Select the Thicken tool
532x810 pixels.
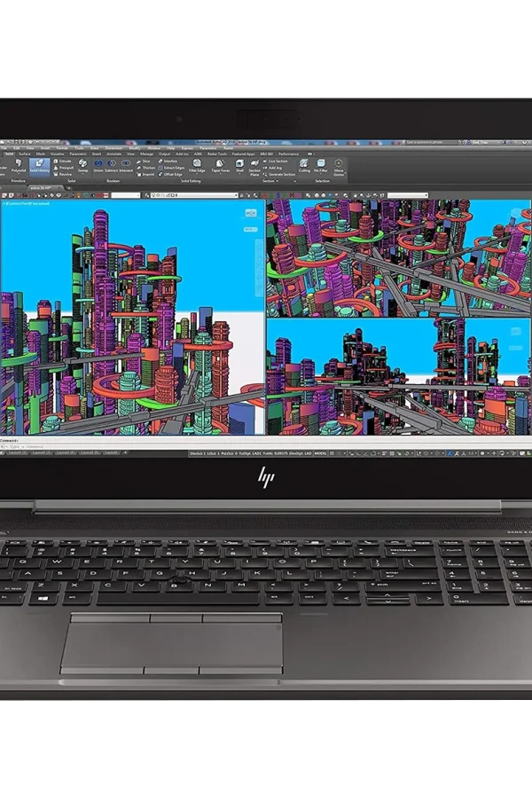pyautogui.click(x=146, y=168)
